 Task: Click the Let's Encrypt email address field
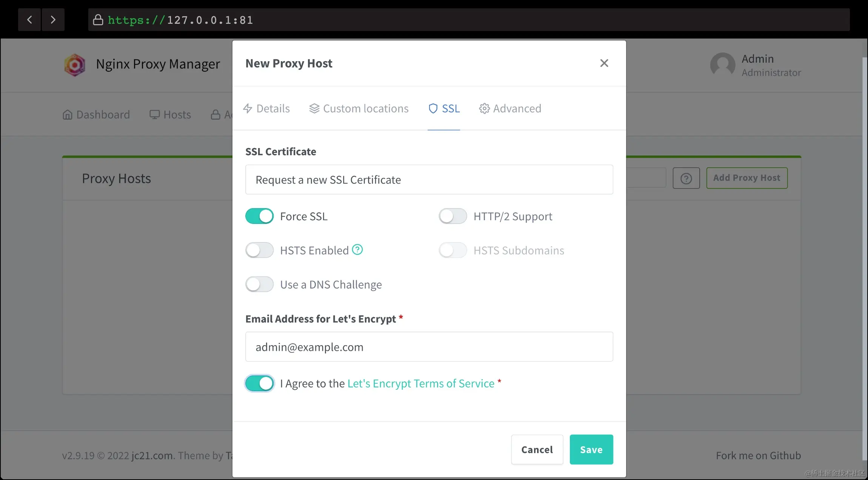(429, 347)
